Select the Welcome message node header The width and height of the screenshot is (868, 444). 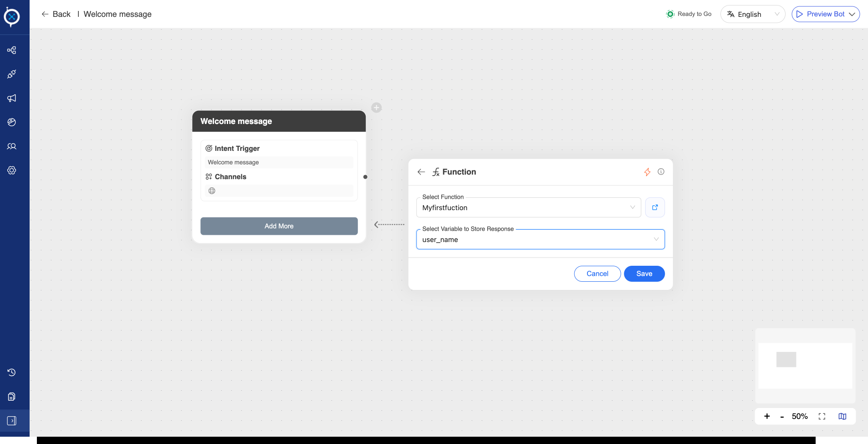(x=279, y=121)
